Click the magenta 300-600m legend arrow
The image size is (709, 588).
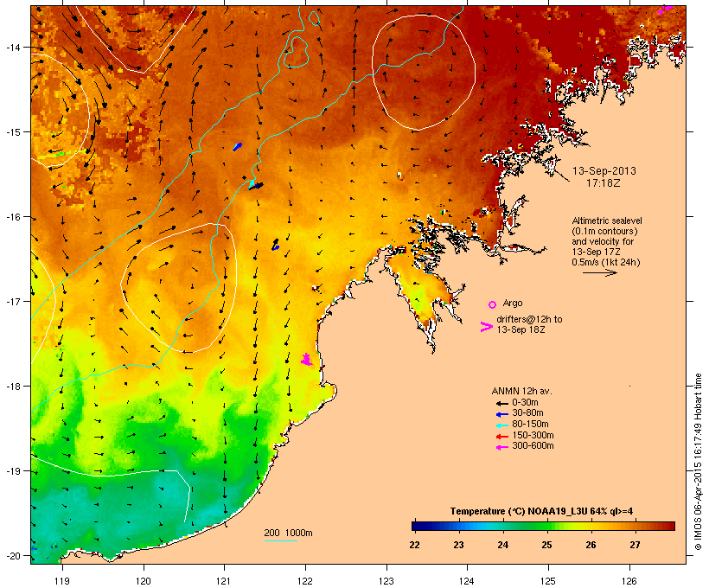coord(501,447)
